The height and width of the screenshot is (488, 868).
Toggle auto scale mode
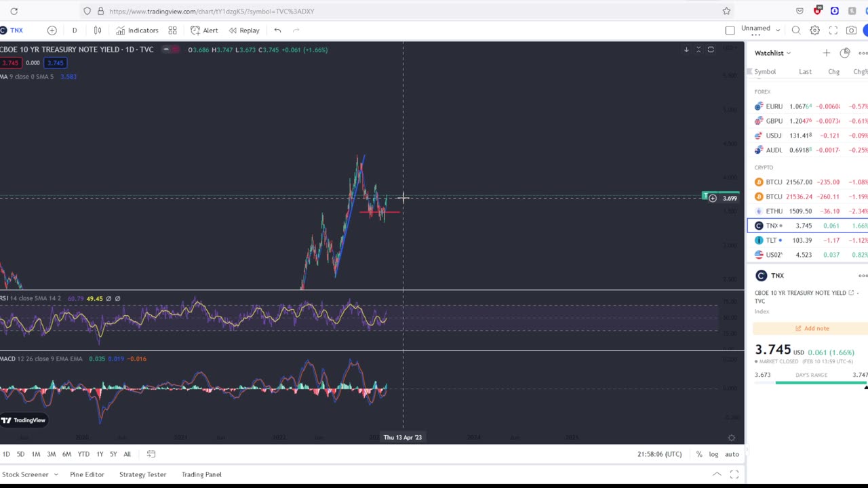[732, 454]
